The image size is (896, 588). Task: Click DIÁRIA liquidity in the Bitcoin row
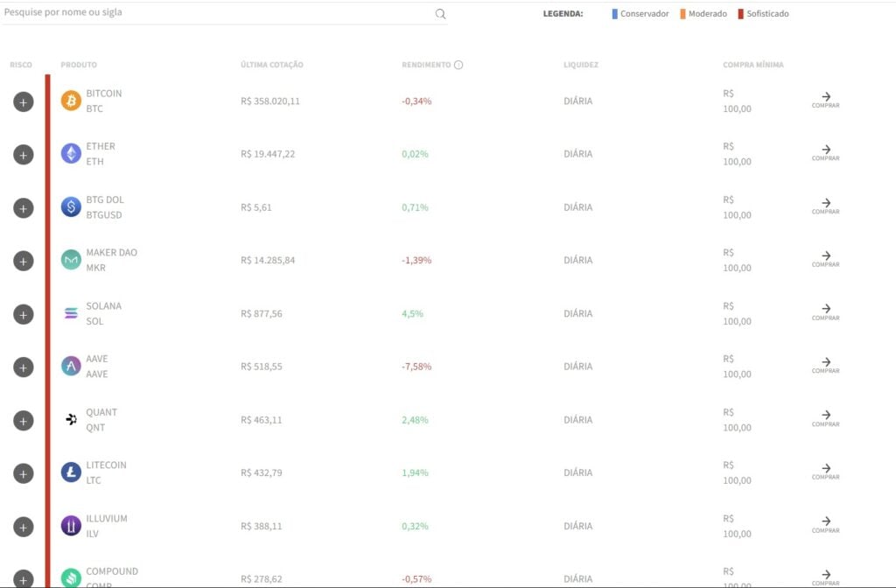578,101
